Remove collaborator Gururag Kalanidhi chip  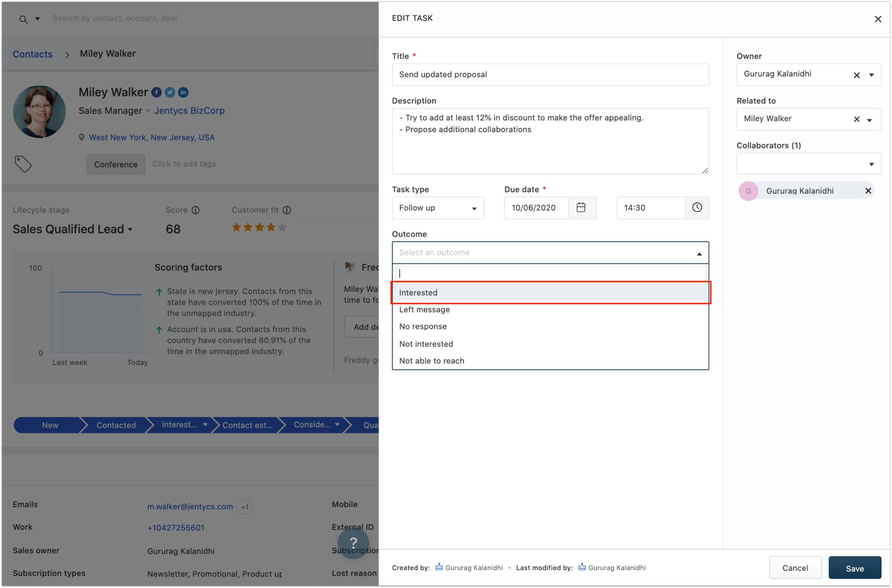pyautogui.click(x=868, y=191)
